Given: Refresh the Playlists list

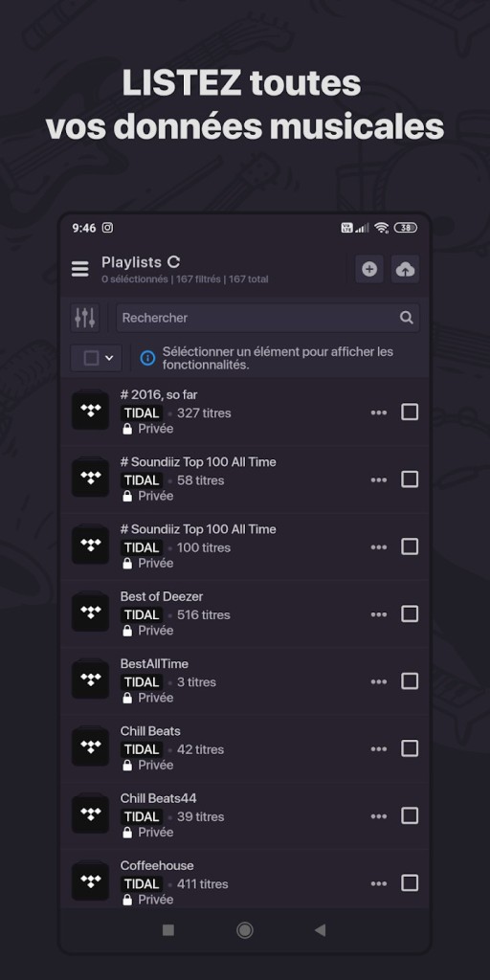Looking at the screenshot, I should point(174,262).
